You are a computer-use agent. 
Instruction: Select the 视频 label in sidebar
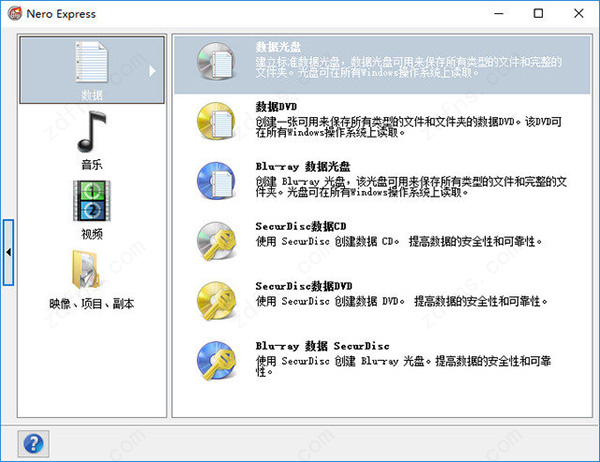pos(92,234)
